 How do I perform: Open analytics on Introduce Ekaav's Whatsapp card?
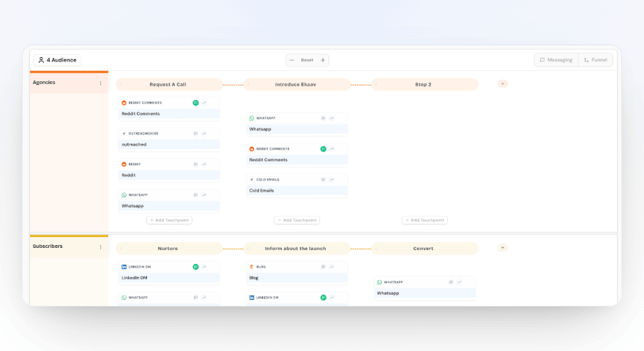(332, 118)
